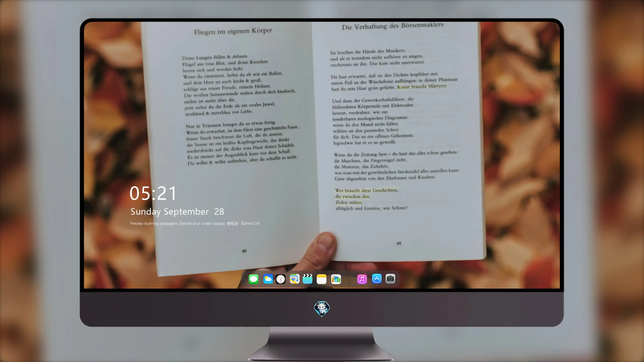The image size is (644, 362).
Task: Open the Weather app in the dock
Action: click(x=268, y=279)
